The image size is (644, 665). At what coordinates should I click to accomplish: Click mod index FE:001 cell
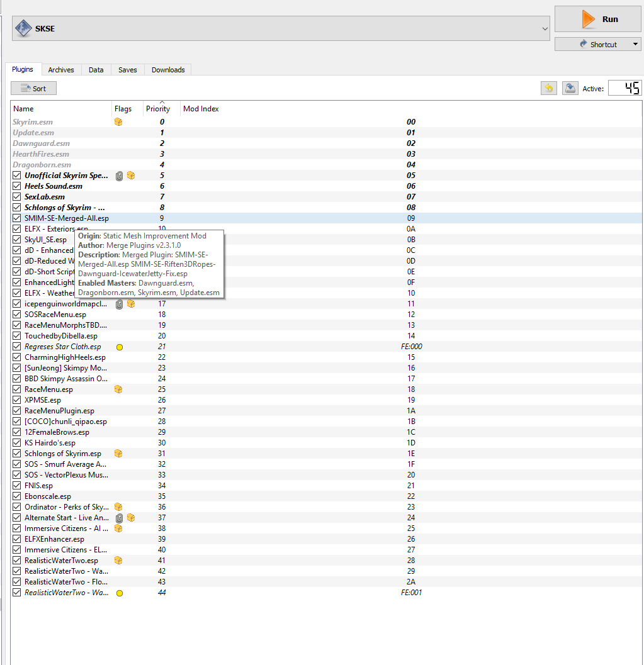411,593
